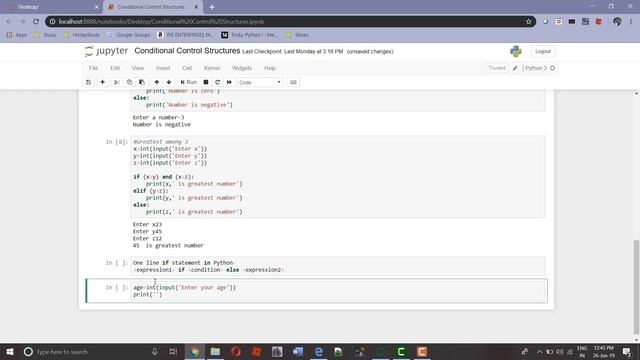Open a new browser tab
Viewport: 640px width, 360px height.
pos(212,7)
